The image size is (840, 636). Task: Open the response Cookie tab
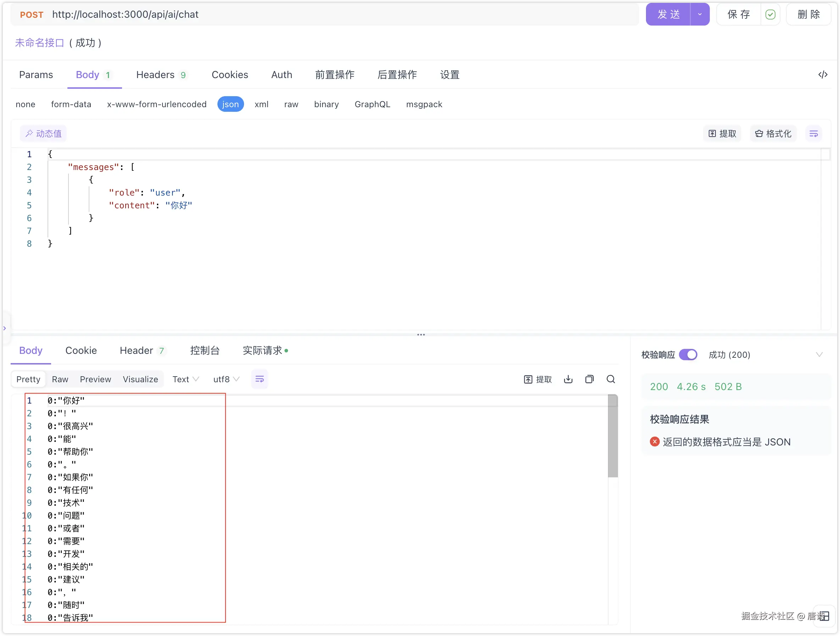tap(81, 350)
